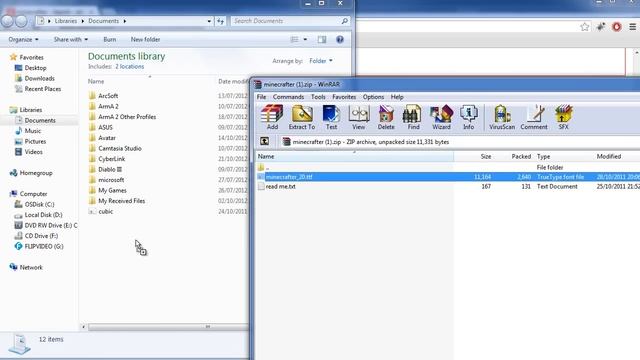Click the WinRAR Test archive icon

point(331,117)
